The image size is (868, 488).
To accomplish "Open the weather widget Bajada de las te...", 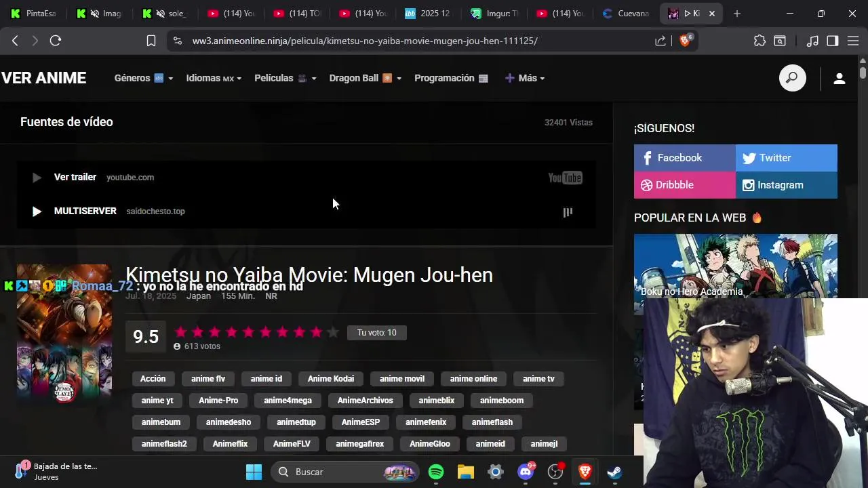I will point(58,471).
